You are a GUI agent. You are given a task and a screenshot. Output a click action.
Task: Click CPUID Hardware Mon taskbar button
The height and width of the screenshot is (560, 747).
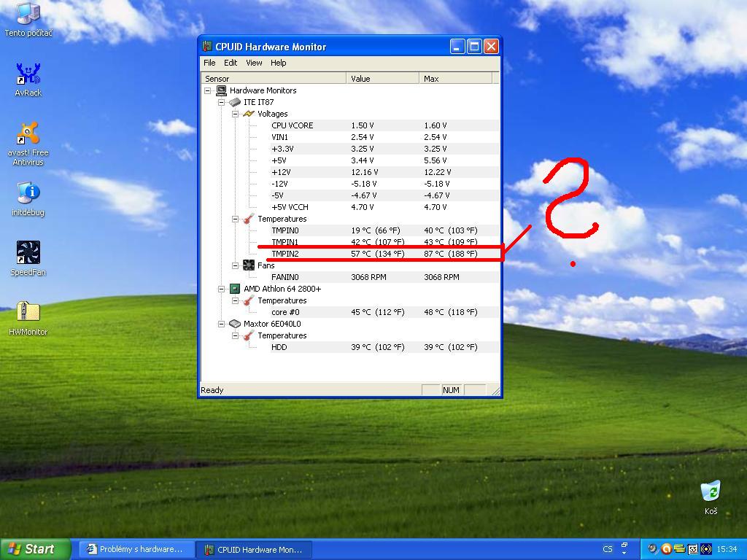[254, 550]
